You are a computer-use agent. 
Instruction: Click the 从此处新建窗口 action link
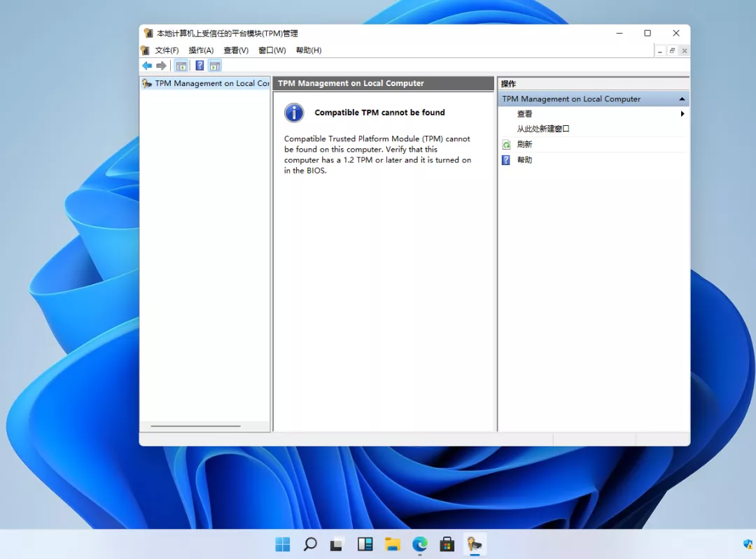[x=545, y=129]
